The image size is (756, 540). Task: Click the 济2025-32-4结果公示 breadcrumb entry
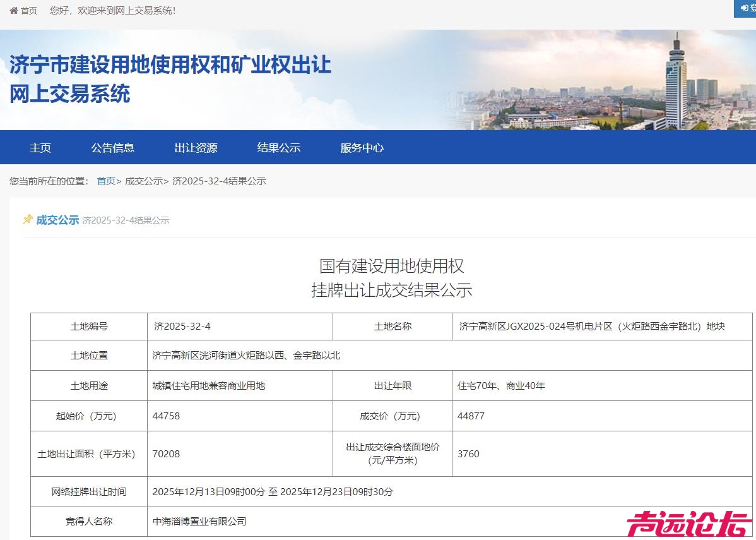point(218,181)
